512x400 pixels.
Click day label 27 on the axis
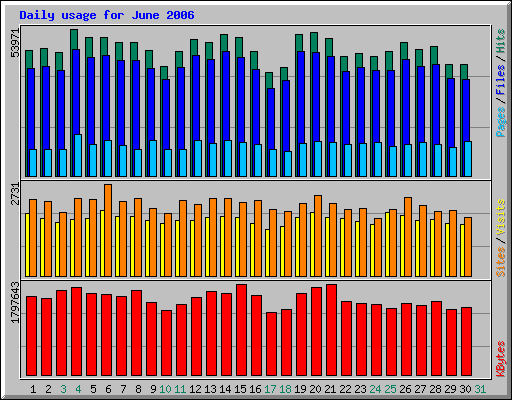pyautogui.click(x=420, y=389)
